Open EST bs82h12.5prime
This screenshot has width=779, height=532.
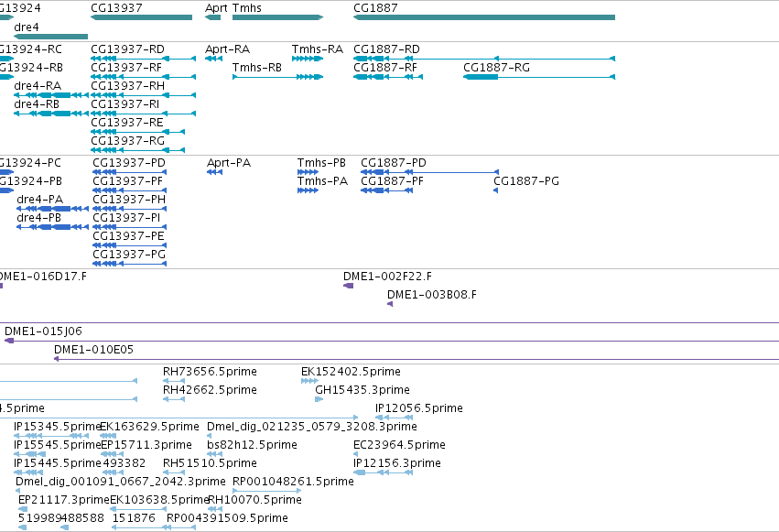(214, 454)
